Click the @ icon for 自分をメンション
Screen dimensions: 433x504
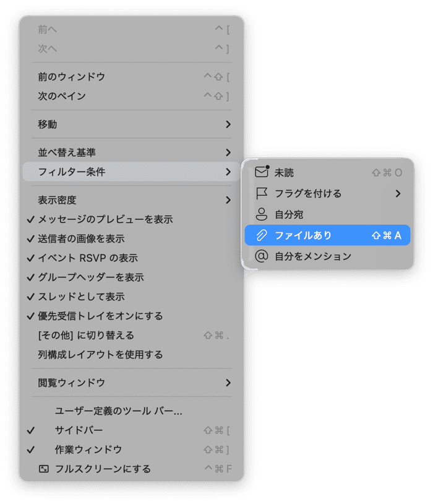(x=262, y=256)
